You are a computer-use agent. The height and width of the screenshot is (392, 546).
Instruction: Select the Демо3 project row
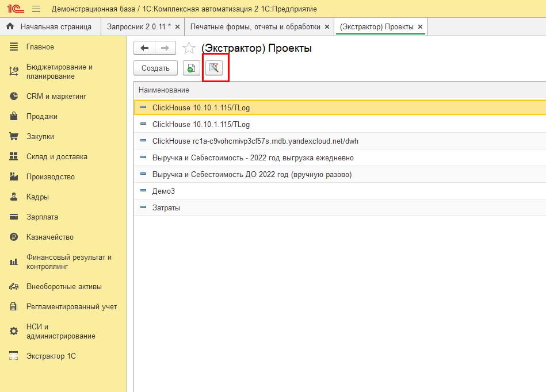(x=163, y=191)
